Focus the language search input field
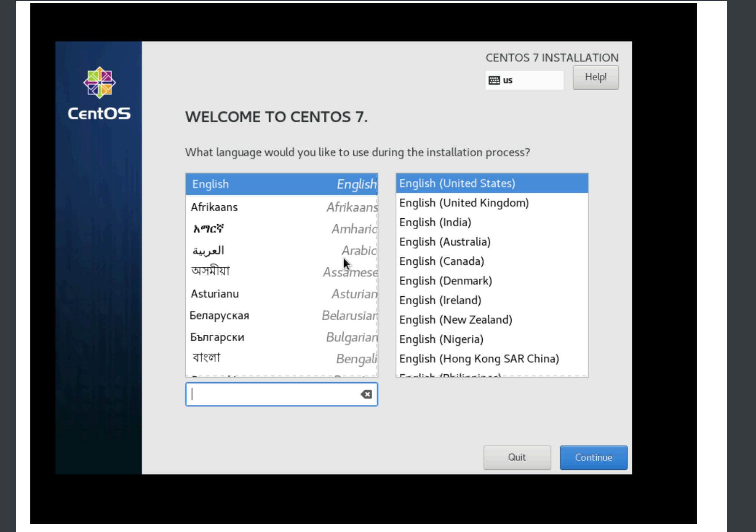Image resolution: width=756 pixels, height=532 pixels. (x=273, y=394)
